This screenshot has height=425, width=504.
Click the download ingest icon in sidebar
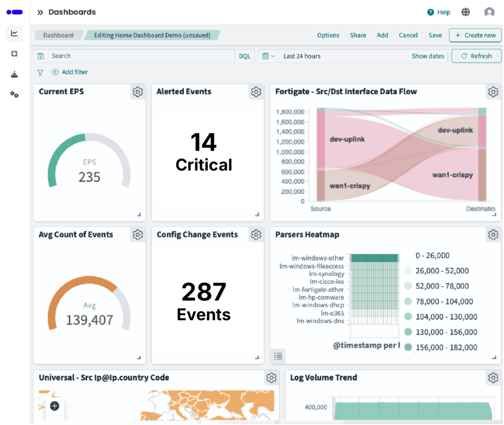14,74
